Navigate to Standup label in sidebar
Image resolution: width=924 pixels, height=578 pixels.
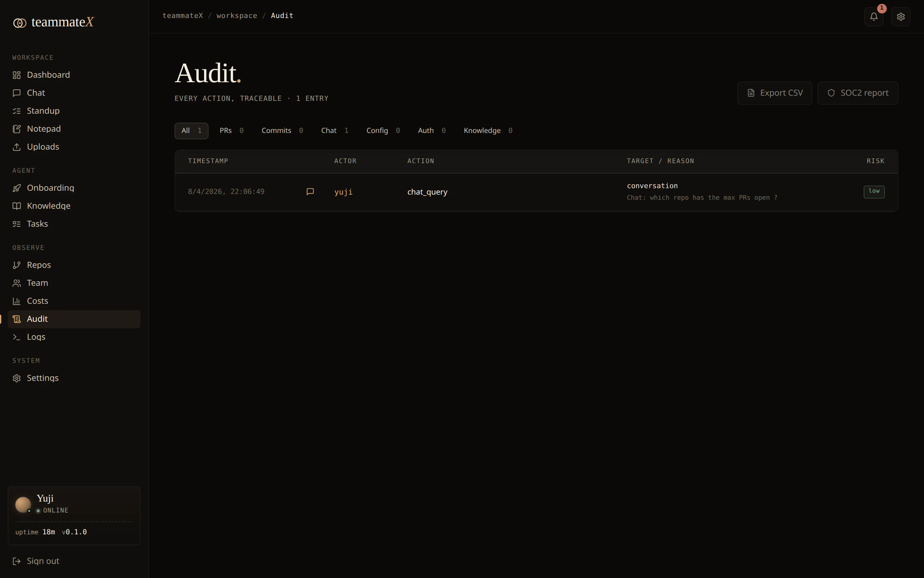tap(43, 111)
